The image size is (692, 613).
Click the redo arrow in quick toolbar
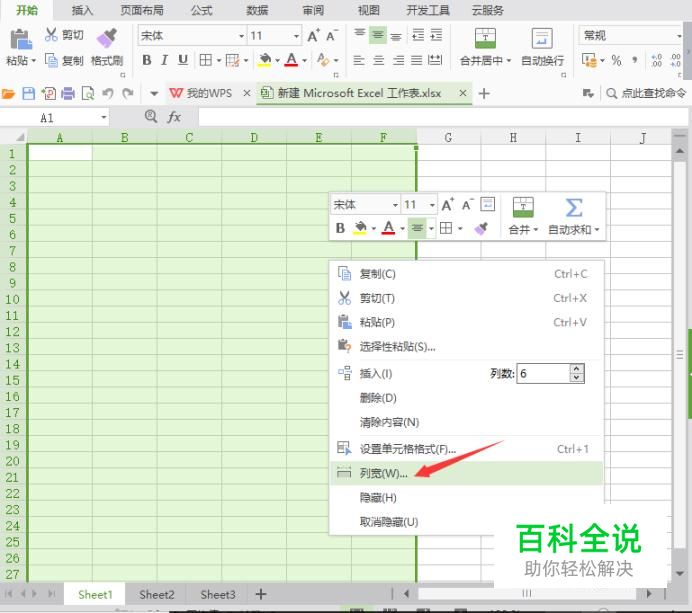click(x=128, y=94)
